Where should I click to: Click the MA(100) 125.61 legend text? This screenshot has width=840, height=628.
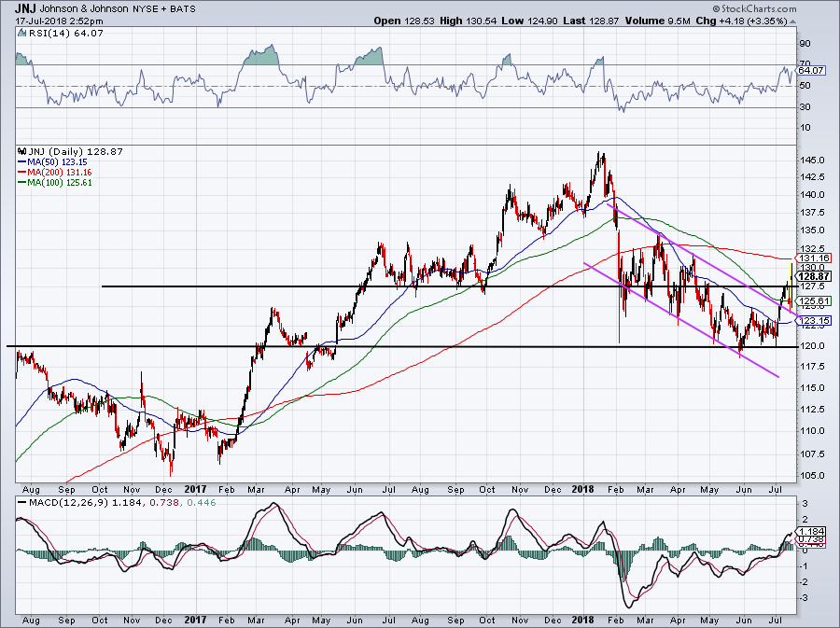[x=60, y=183]
